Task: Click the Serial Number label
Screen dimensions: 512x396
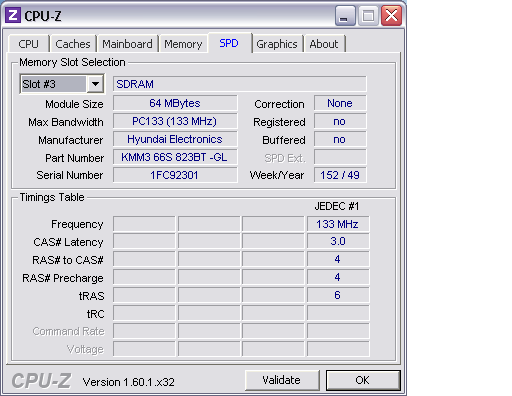Action: tap(70, 175)
